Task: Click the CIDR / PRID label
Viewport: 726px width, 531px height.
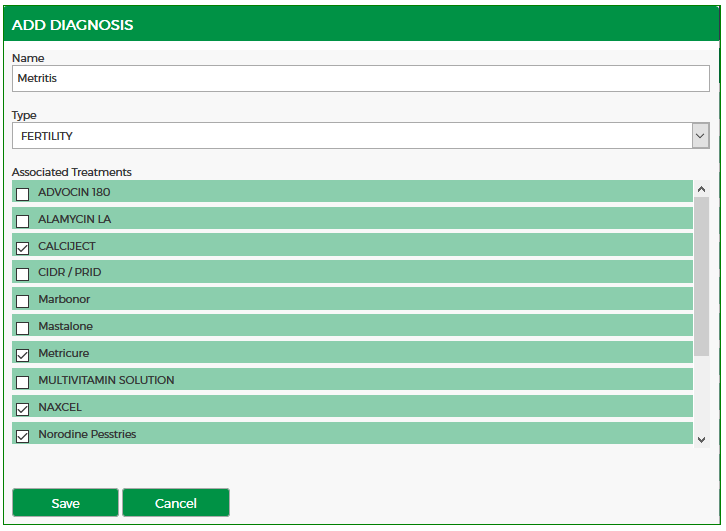Action: click(x=69, y=272)
